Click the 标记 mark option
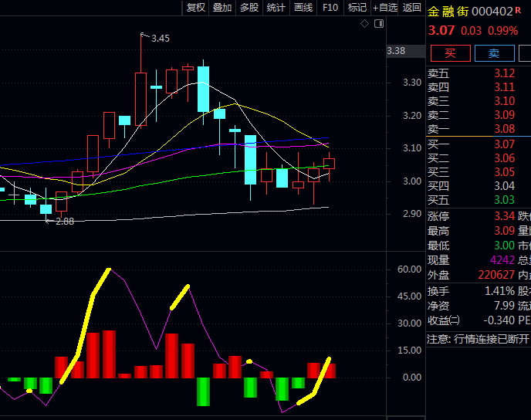531x420 pixels. coord(357,8)
